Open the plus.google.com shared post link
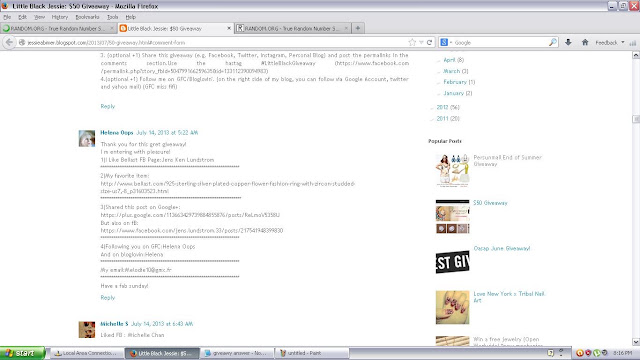 pyautogui.click(x=190, y=215)
